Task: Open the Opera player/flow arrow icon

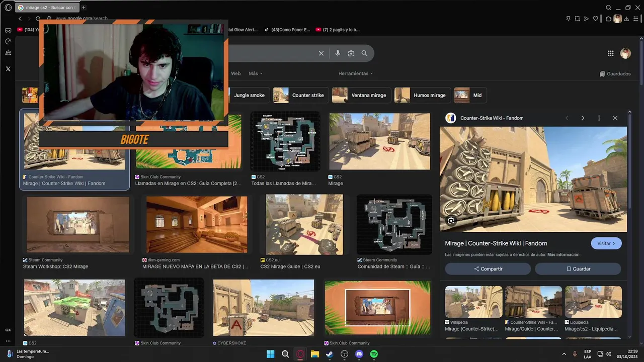Action: click(586, 19)
